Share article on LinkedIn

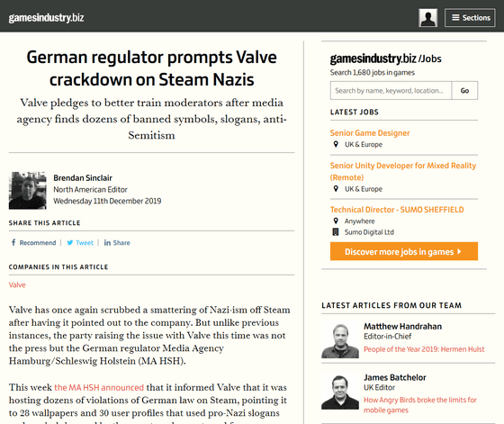117,243
